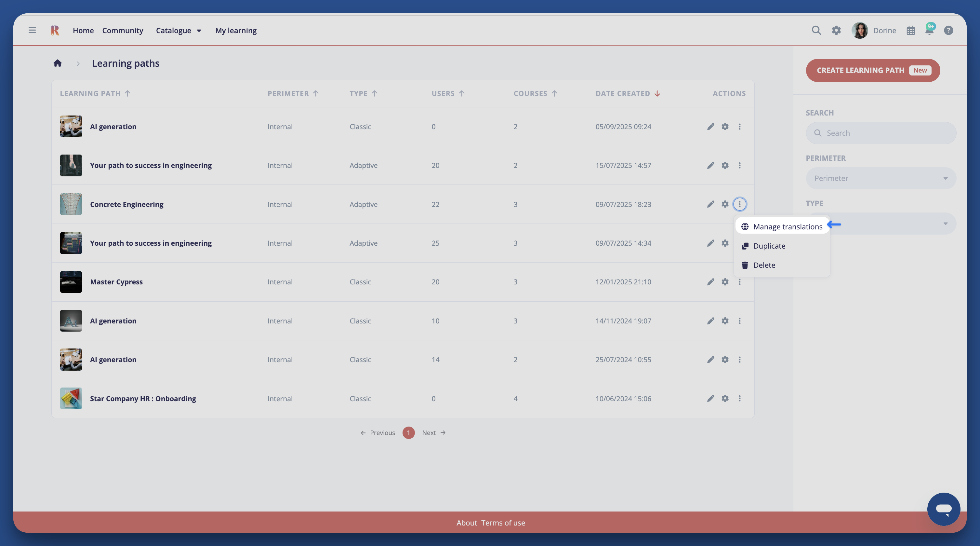
Task: Expand the Catalogue dropdown
Action: pos(179,31)
